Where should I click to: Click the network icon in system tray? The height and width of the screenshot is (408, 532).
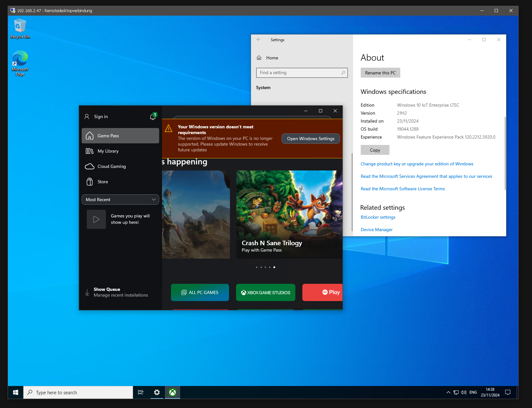[456, 392]
